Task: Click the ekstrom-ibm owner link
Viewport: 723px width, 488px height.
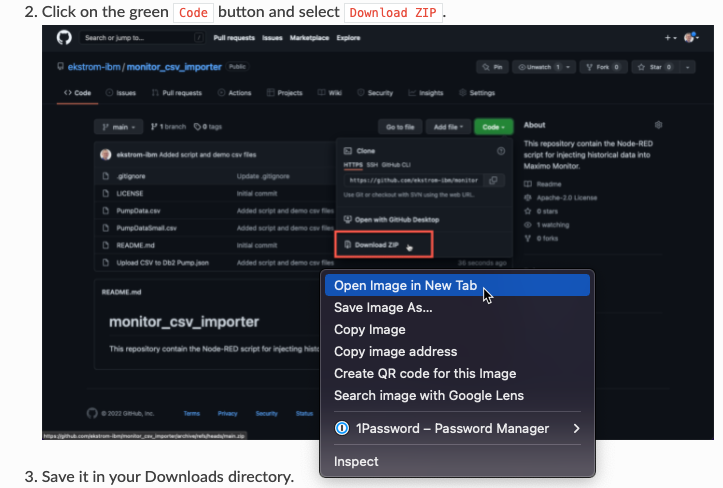Action: (x=94, y=67)
